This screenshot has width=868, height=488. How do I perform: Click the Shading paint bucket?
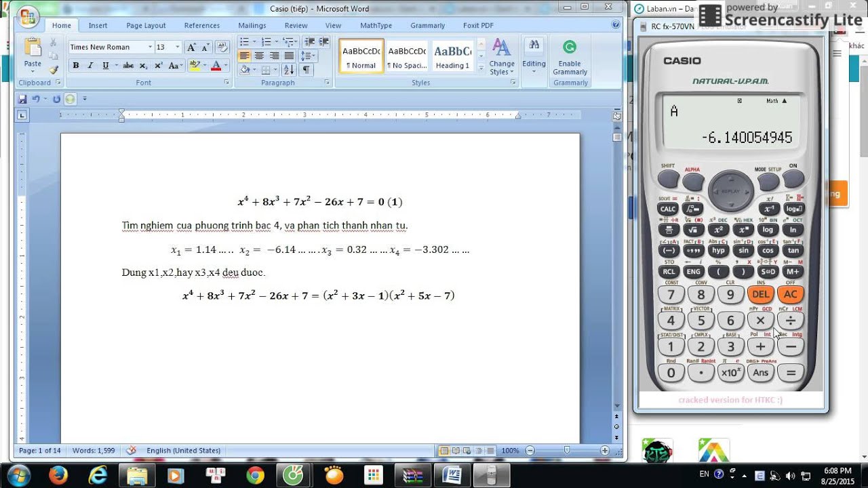244,70
